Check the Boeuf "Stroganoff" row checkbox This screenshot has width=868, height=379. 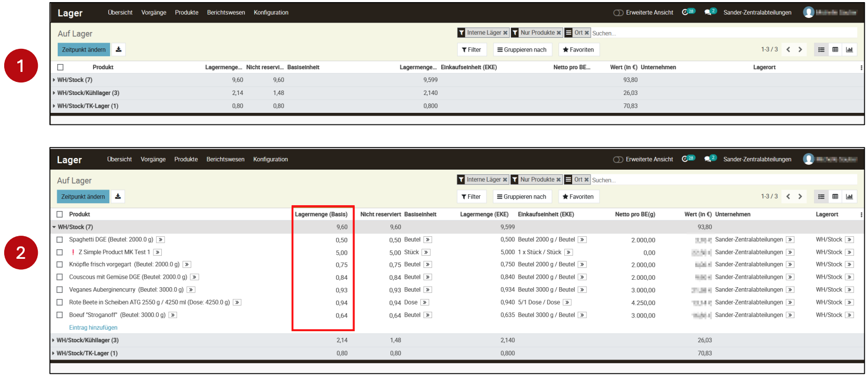pyautogui.click(x=60, y=315)
